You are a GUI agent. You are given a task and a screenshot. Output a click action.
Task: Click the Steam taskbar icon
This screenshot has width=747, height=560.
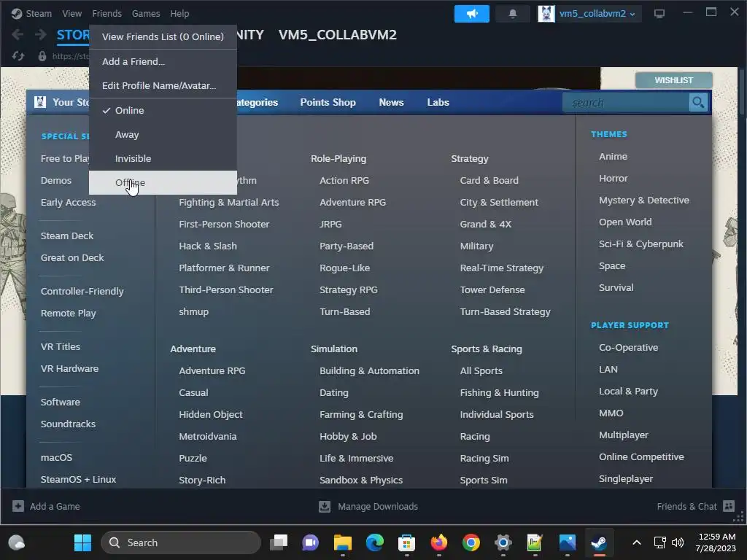[x=599, y=542]
